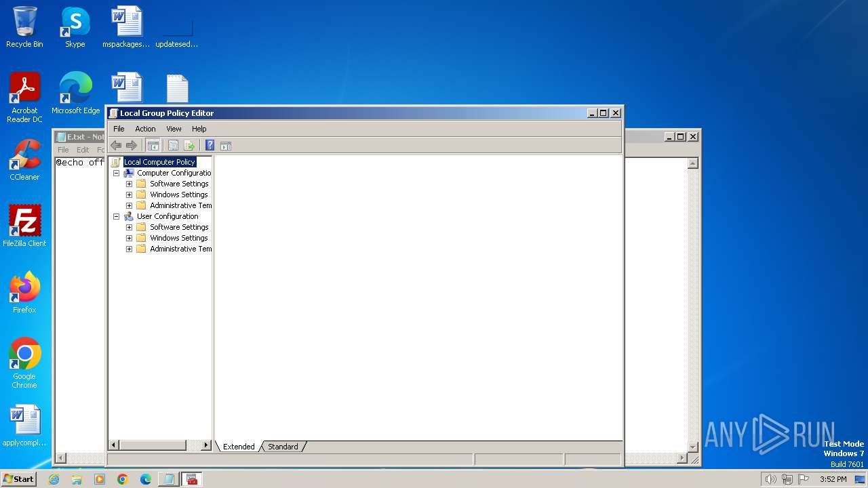Click the Group Policy Editor taskbar button
Image resolution: width=868 pixels, height=488 pixels.
[192, 479]
